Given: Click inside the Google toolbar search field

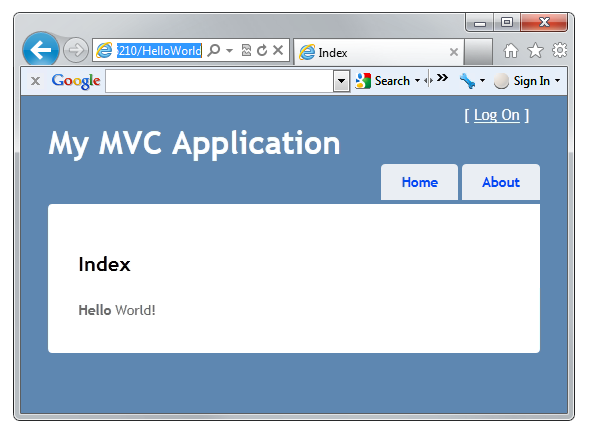Looking at the screenshot, I should (x=220, y=81).
